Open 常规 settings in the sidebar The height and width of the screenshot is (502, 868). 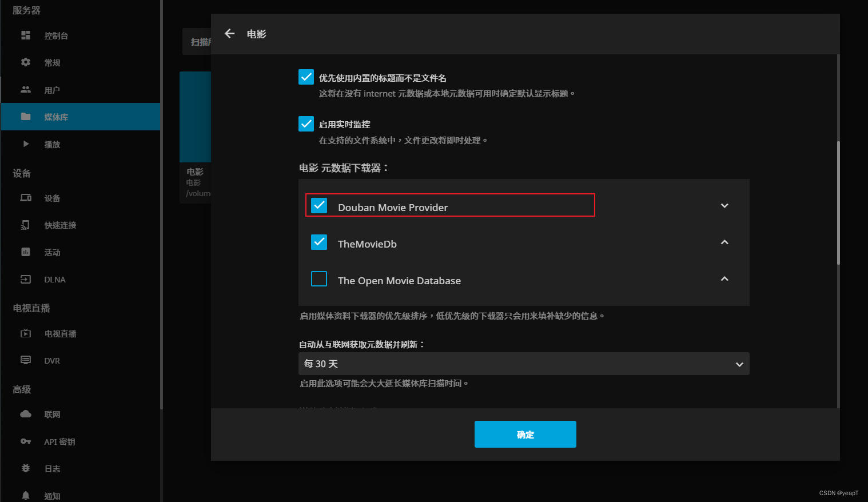pyautogui.click(x=81, y=63)
